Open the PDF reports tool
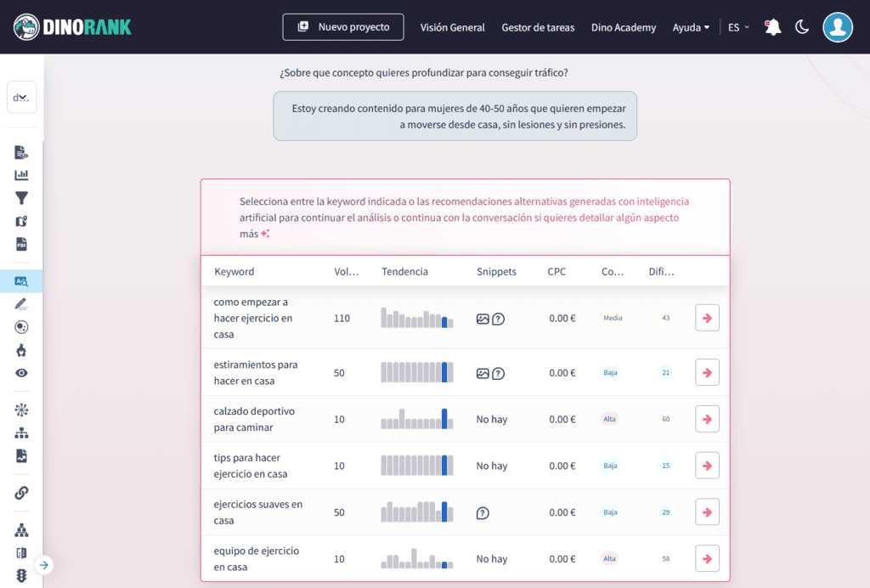 (21, 244)
